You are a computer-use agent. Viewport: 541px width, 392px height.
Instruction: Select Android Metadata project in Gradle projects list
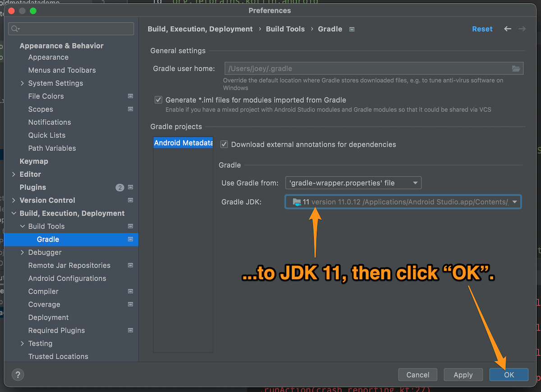tap(183, 143)
